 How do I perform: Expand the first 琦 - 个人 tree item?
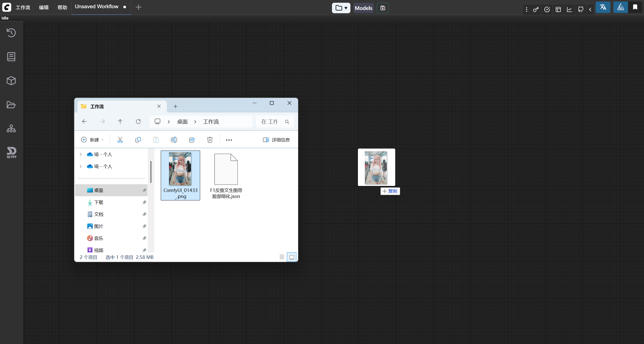(x=81, y=155)
